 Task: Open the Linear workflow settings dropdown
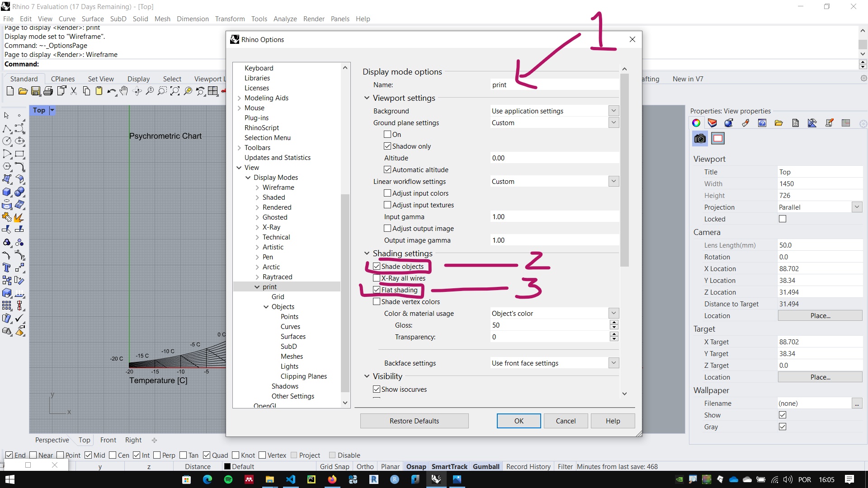[x=613, y=181]
